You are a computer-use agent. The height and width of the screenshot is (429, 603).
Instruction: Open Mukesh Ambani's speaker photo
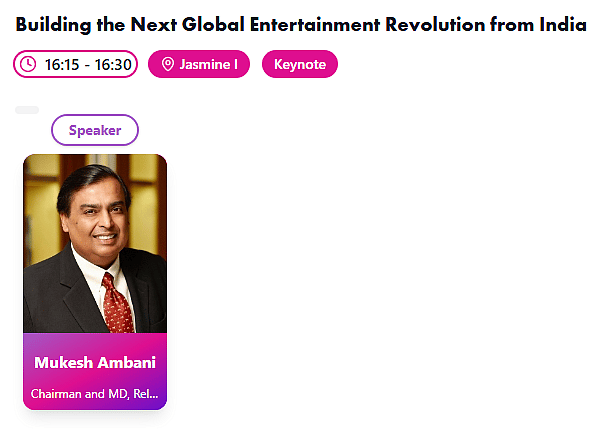95,243
